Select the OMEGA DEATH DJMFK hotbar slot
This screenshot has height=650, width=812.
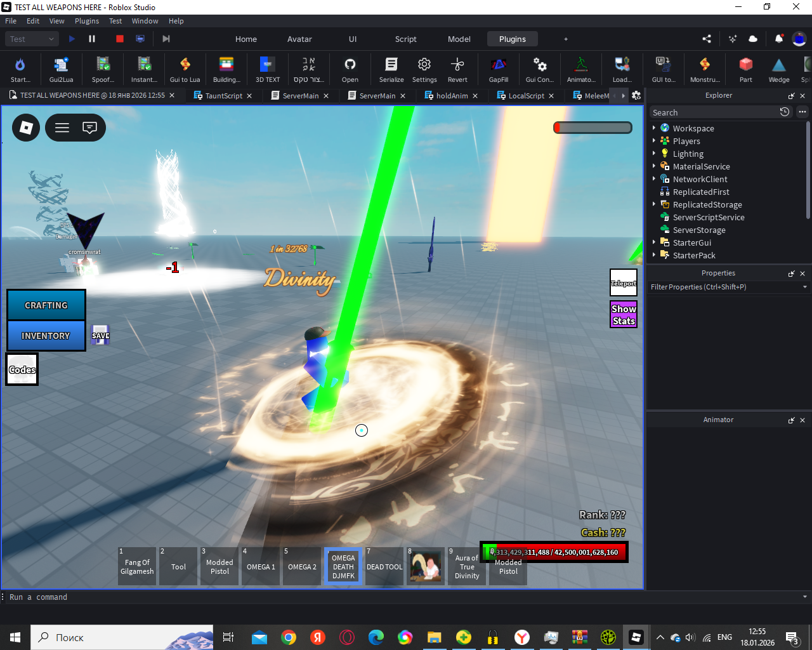[343, 566]
